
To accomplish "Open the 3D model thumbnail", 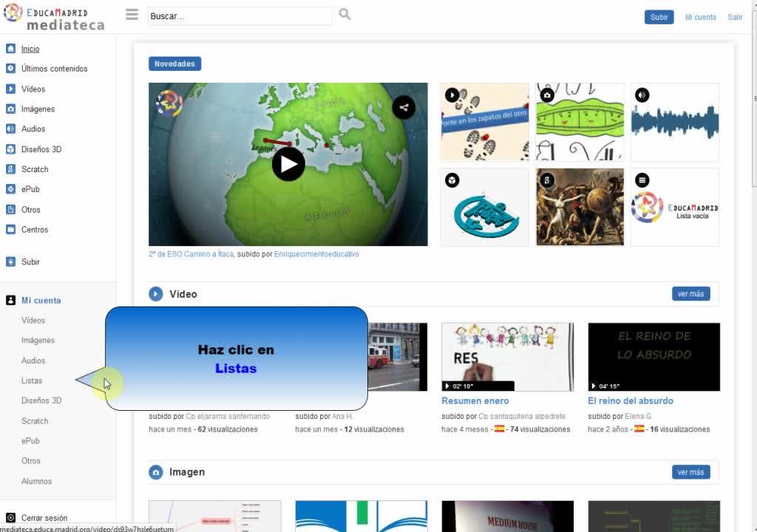I will click(484, 208).
